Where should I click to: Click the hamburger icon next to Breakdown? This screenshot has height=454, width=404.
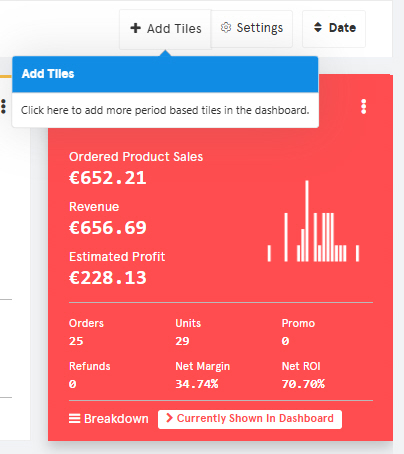tap(75, 418)
